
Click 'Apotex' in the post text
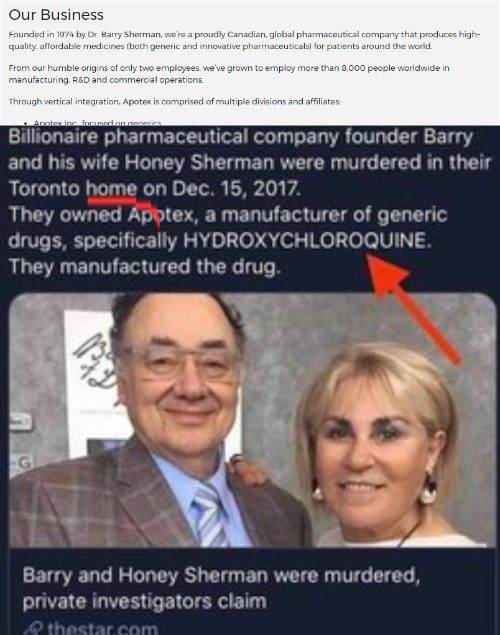pos(161,215)
